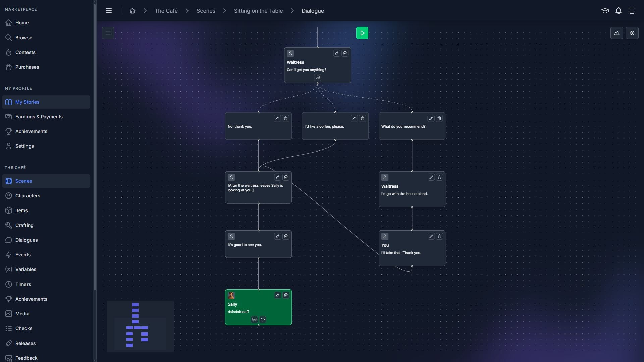This screenshot has height=362, width=644.
Task: Open the notifications bell in the top bar
Action: pyautogui.click(x=619, y=11)
